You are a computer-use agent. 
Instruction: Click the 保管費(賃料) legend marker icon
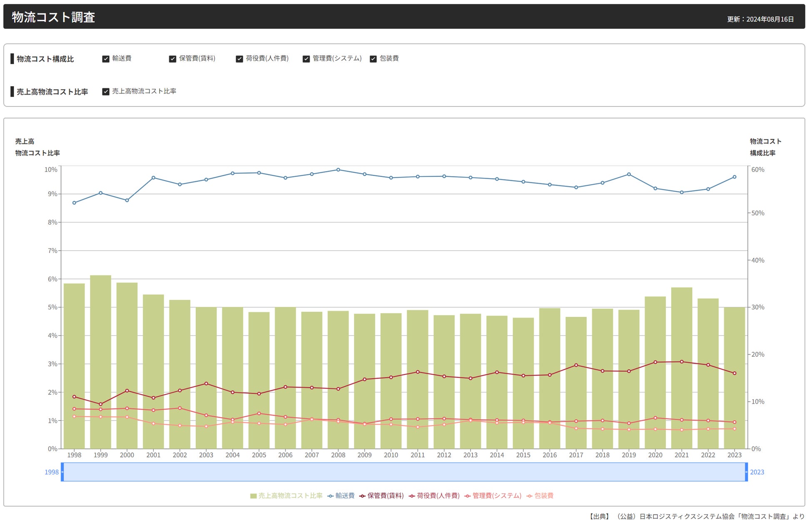(x=362, y=496)
